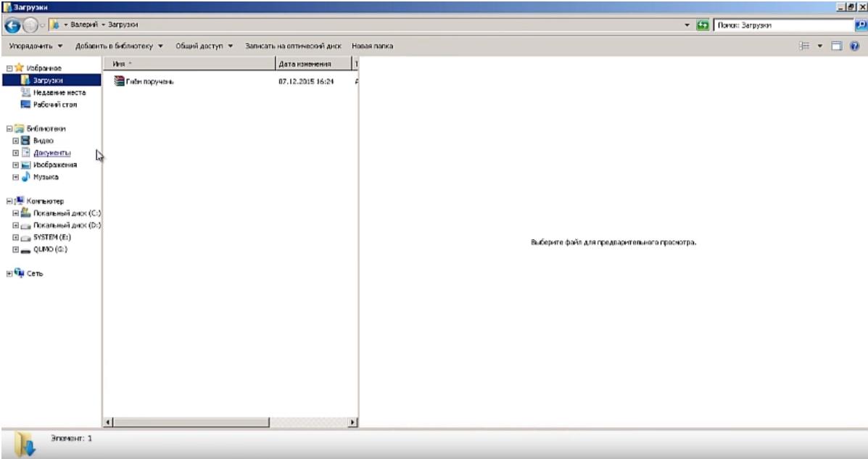Open Недавние места in favorites
868x459 pixels.
(58, 92)
